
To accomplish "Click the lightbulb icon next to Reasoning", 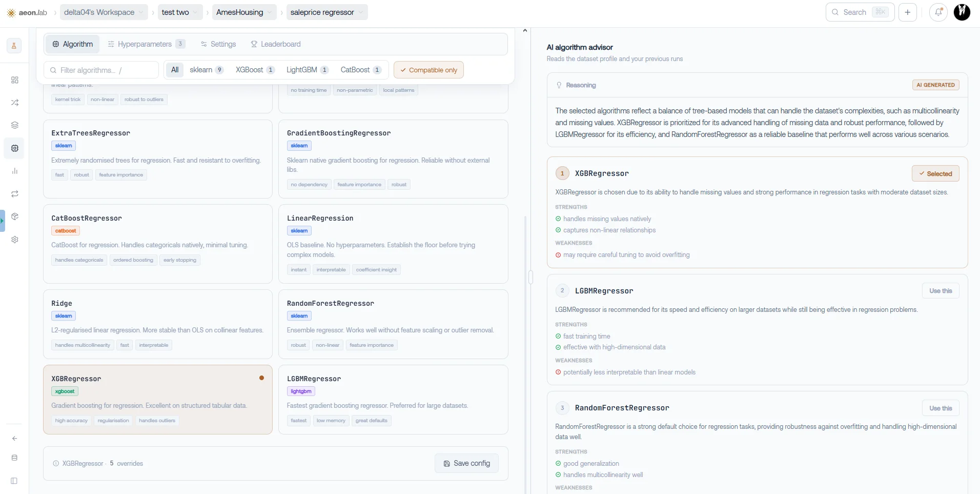I will point(559,85).
